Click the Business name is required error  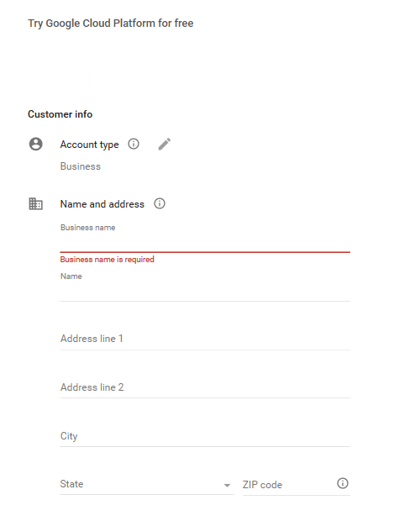click(x=108, y=260)
